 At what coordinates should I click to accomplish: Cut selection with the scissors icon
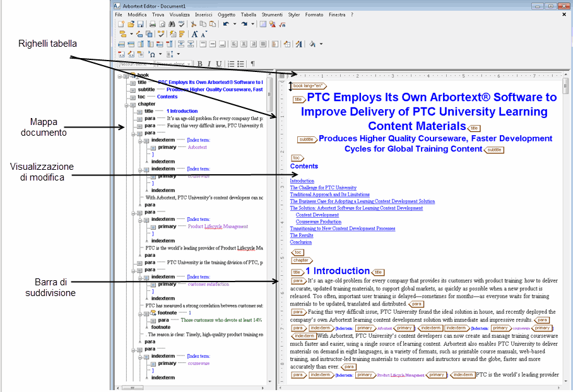[193, 24]
